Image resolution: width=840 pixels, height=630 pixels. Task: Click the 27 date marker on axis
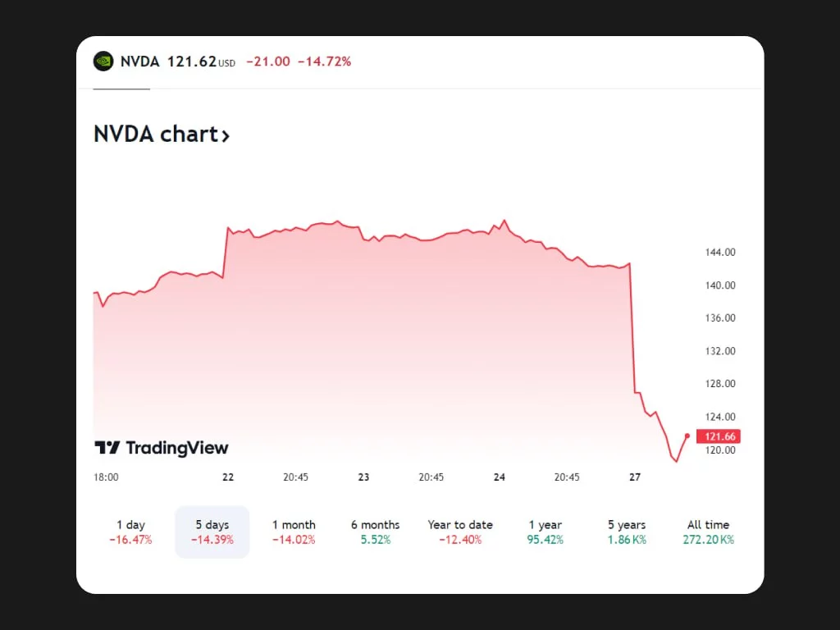click(635, 477)
